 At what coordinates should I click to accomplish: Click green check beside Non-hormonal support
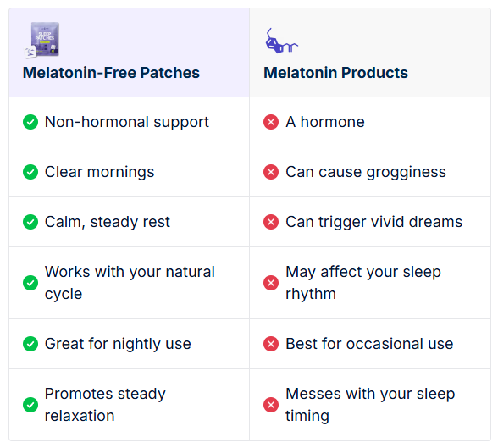pos(30,122)
